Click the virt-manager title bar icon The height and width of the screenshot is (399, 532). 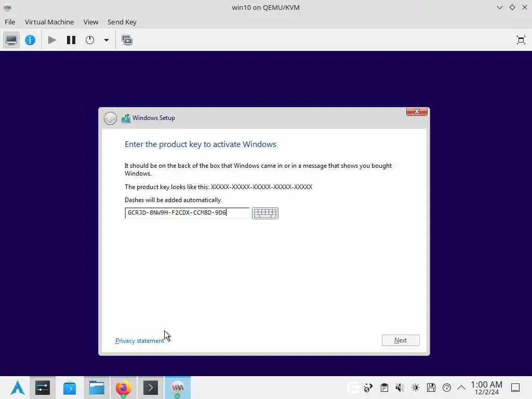pyautogui.click(x=7, y=7)
